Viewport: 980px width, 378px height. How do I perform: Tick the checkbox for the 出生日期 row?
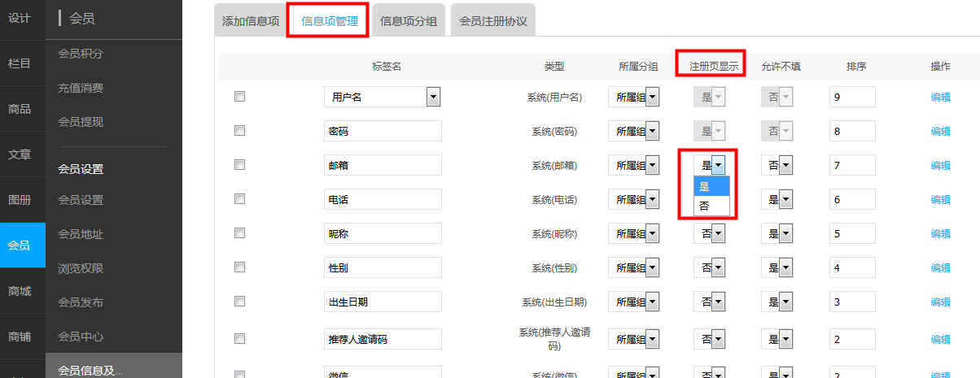tap(239, 301)
